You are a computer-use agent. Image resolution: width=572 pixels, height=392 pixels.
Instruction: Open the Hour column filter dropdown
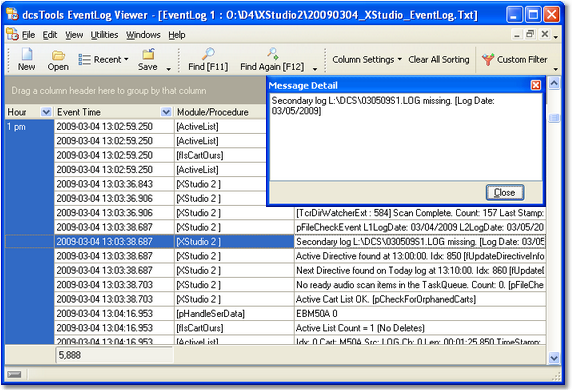46,112
